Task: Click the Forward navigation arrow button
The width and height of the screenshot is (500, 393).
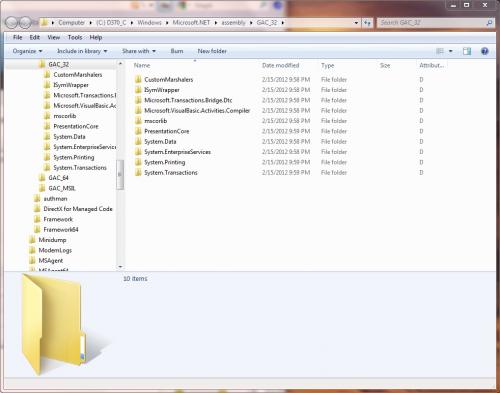Action: coord(25,22)
